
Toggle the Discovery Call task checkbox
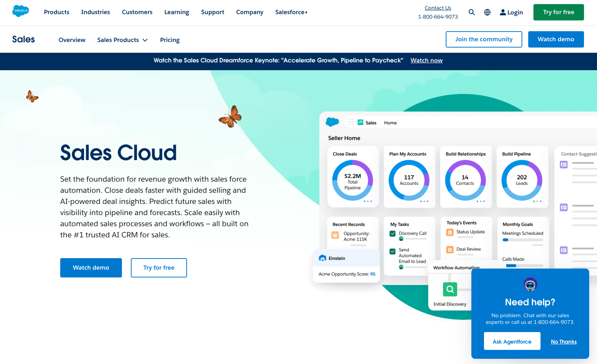393,234
